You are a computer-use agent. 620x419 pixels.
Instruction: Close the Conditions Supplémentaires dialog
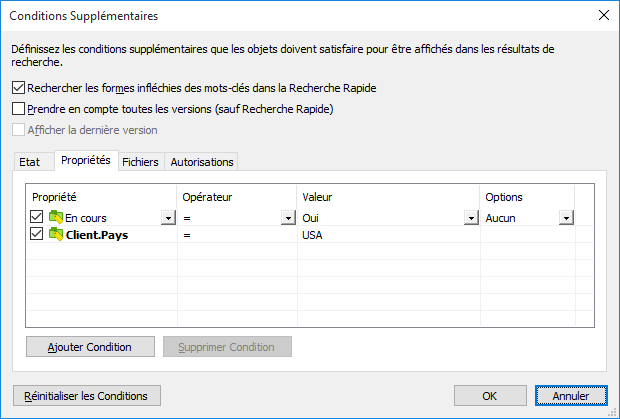click(602, 15)
